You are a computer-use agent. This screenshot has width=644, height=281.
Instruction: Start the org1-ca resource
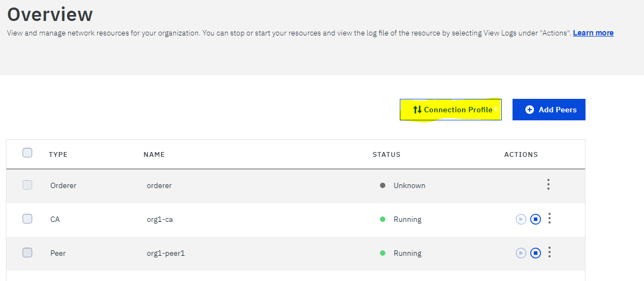pos(521,219)
